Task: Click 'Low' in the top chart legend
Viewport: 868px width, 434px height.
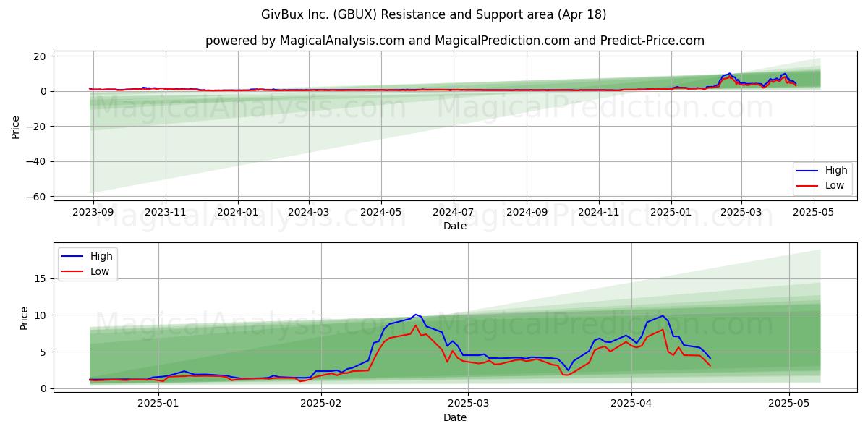Action: pyautogui.click(x=835, y=186)
